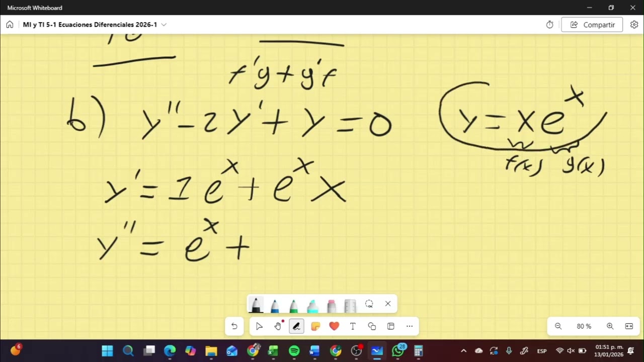Zoom in the whiteboard
The image size is (644, 362).
click(x=610, y=326)
